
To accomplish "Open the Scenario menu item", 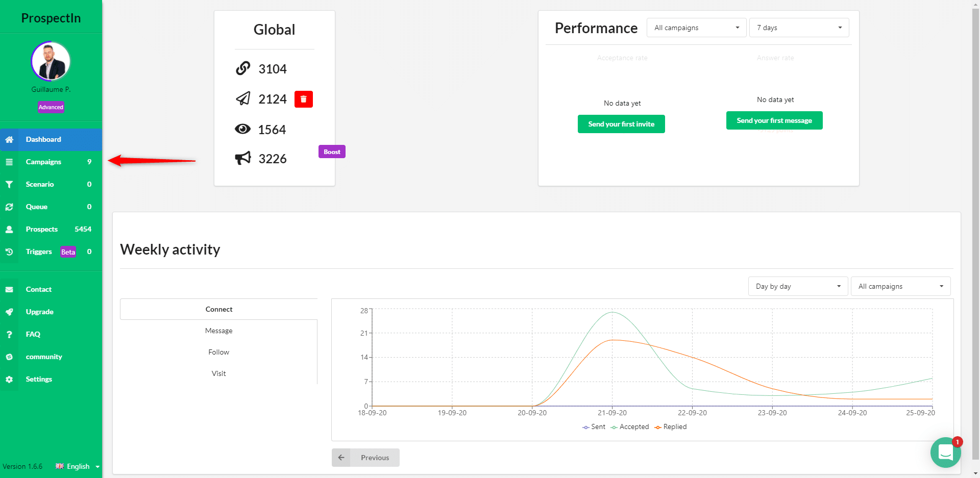I will point(51,184).
